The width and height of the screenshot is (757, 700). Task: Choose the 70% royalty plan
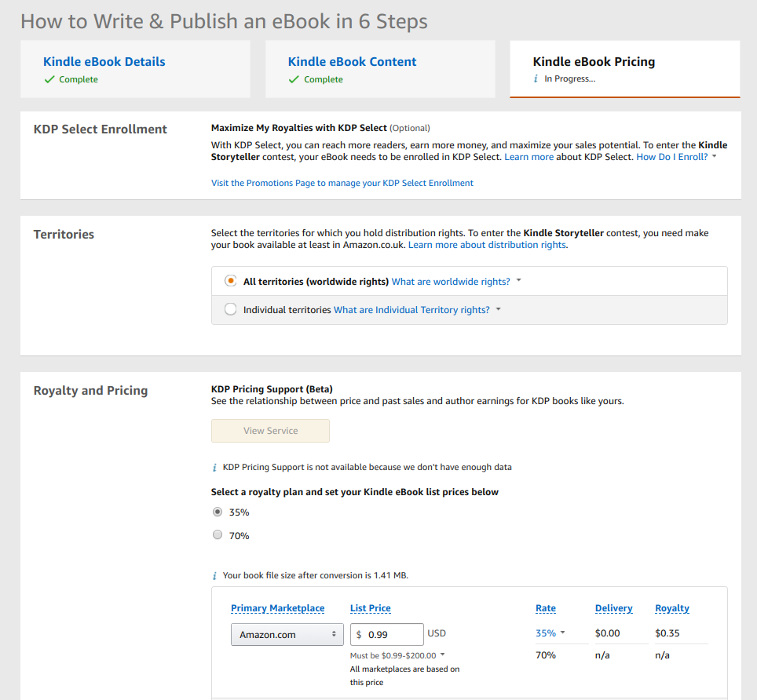pos(218,534)
